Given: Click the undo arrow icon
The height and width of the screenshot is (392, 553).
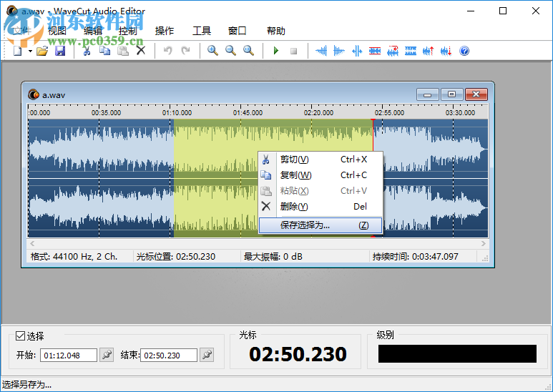Looking at the screenshot, I should click(x=168, y=51).
